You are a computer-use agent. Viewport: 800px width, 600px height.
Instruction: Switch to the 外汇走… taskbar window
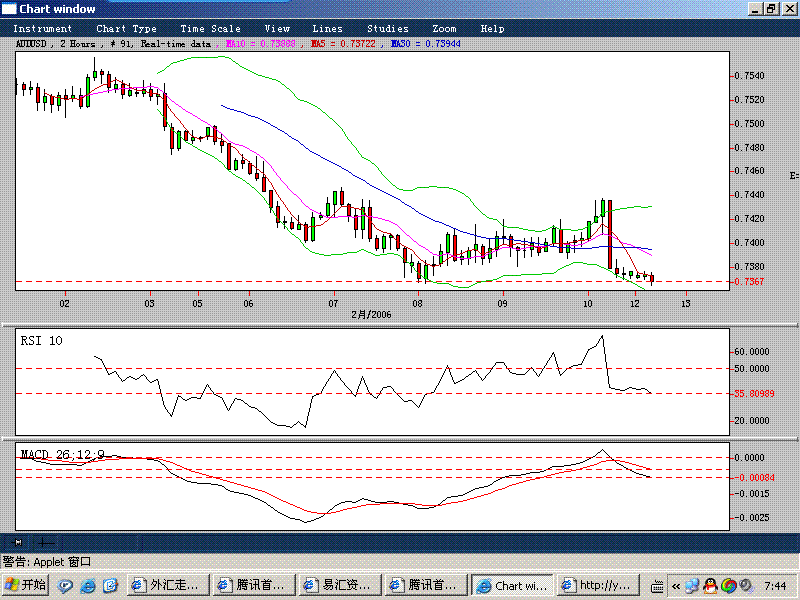(168, 585)
